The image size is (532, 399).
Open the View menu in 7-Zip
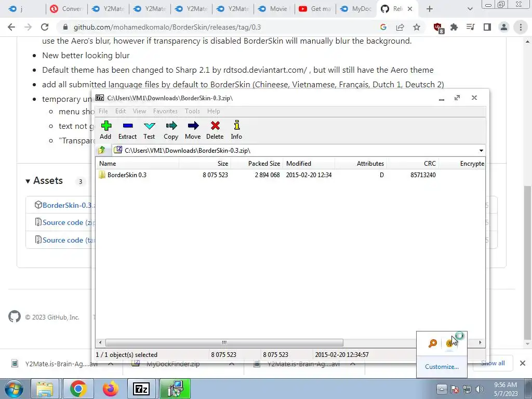[139, 111]
